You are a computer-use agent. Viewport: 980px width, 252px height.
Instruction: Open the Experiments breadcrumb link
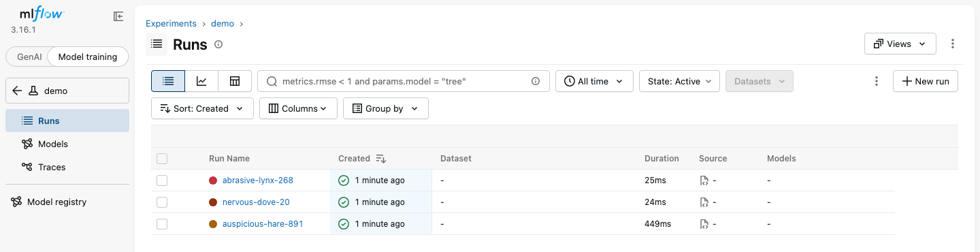point(171,23)
